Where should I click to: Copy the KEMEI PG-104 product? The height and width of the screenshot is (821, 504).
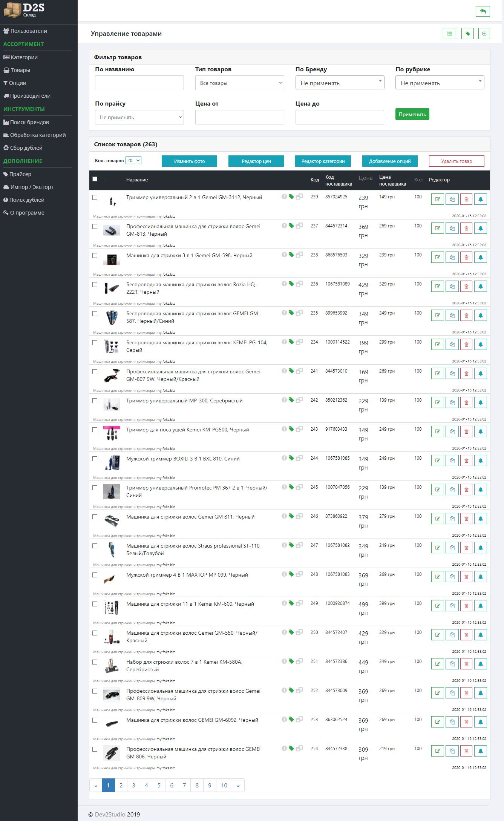point(452,345)
